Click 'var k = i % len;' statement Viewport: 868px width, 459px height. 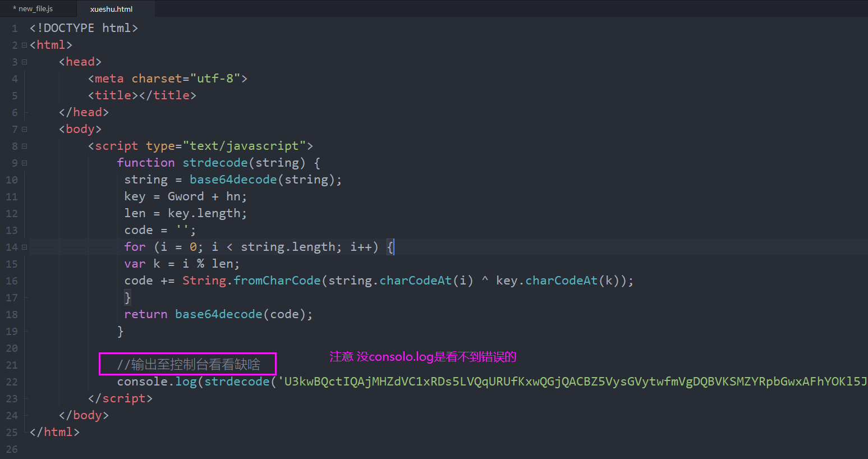click(182, 264)
